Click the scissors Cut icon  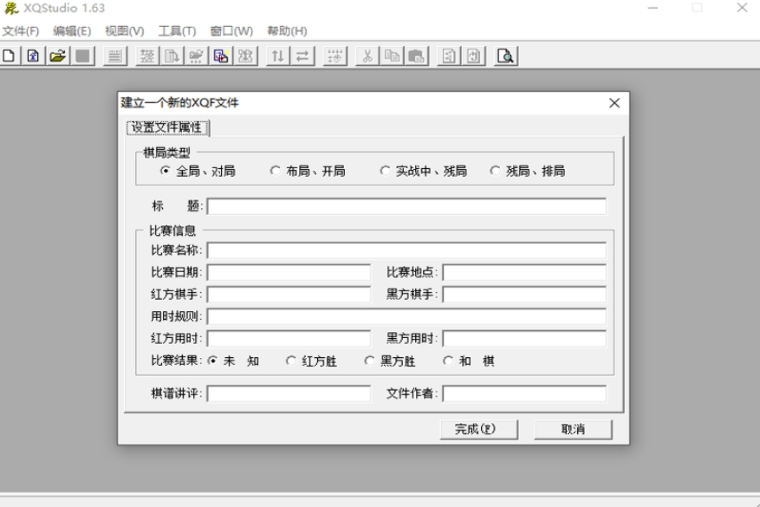click(367, 56)
